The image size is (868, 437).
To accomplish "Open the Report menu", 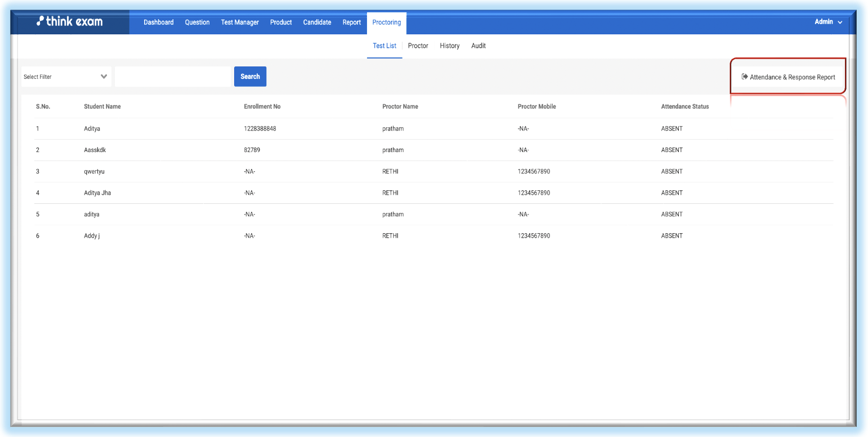I will (x=352, y=23).
